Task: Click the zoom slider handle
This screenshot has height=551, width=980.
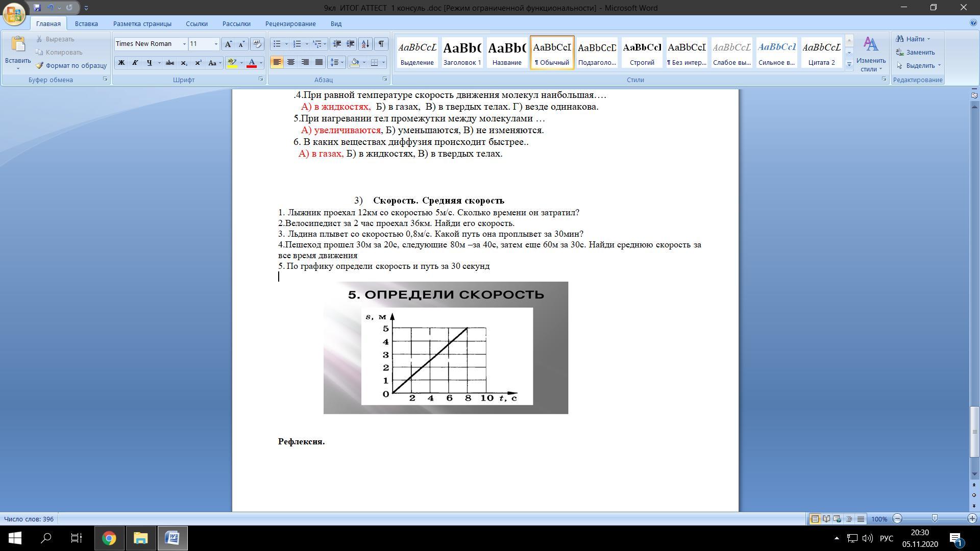Action: (935, 518)
